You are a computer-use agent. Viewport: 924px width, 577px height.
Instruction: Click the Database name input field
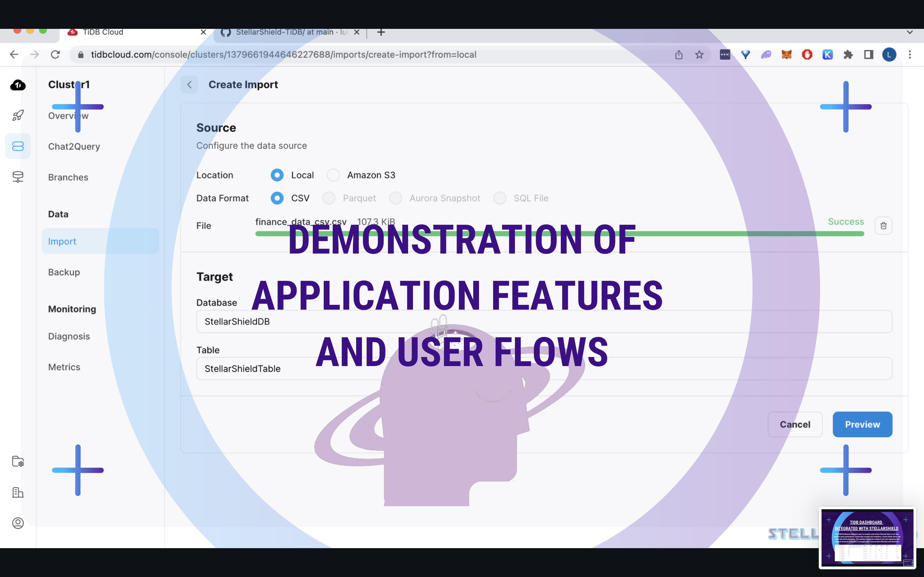[x=544, y=322]
